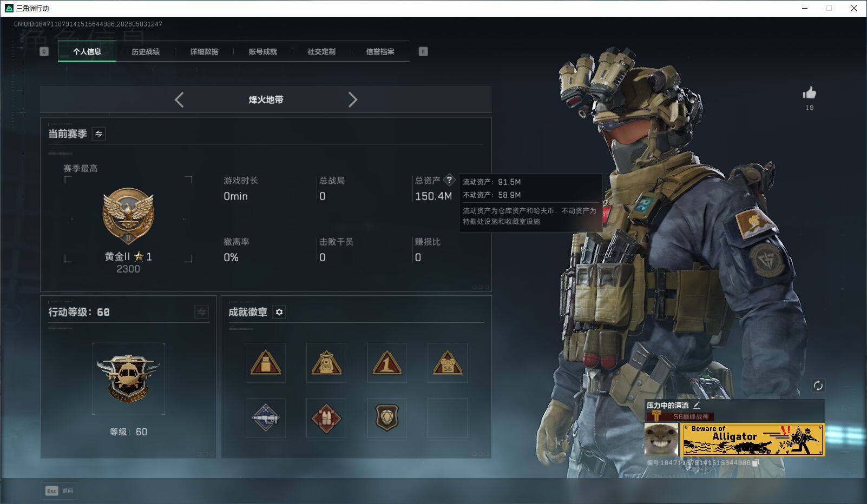Click the 总战局 stat label

[x=332, y=181]
